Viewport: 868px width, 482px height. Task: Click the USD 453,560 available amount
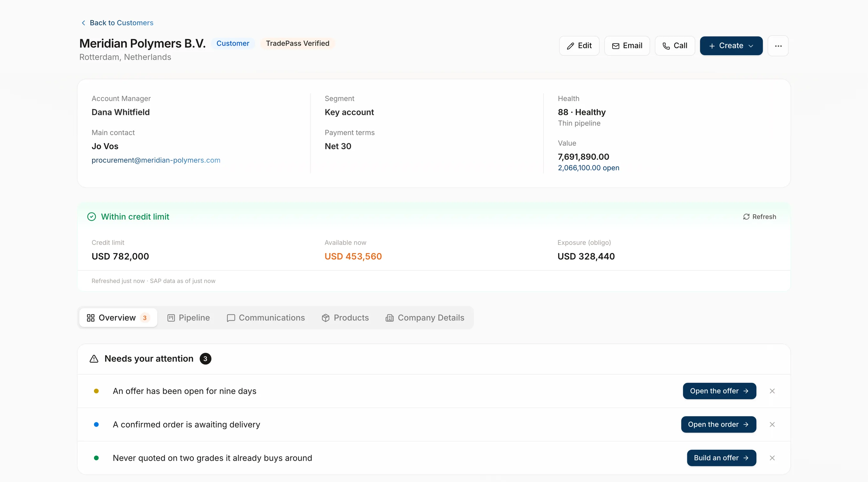353,256
